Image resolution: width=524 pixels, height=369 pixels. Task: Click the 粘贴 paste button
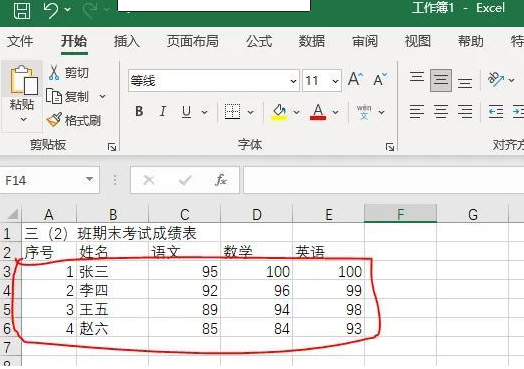click(22, 94)
